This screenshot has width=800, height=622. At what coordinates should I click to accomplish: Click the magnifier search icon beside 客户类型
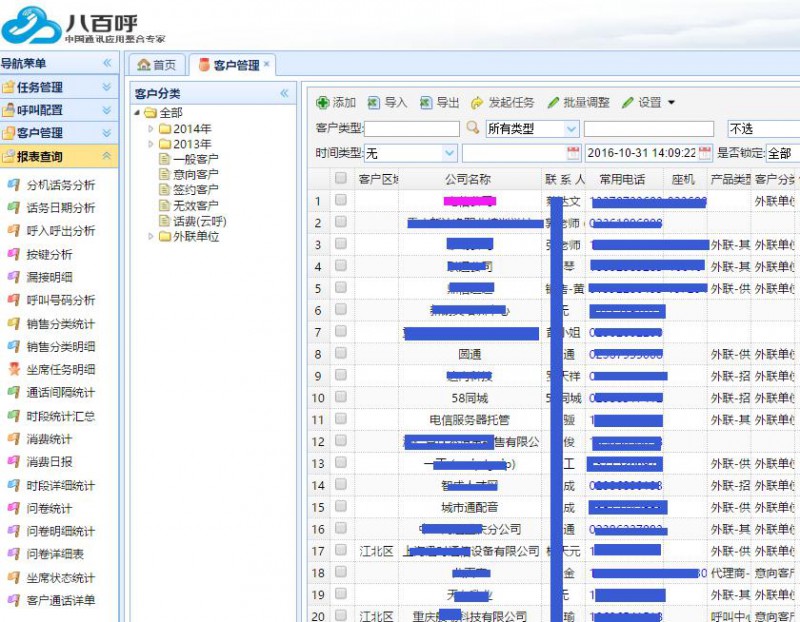pos(473,129)
